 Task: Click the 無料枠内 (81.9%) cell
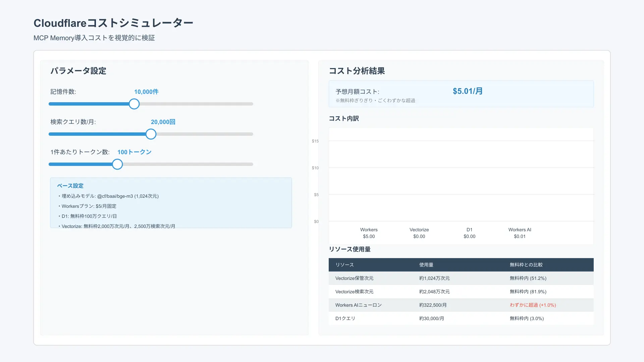528,292
